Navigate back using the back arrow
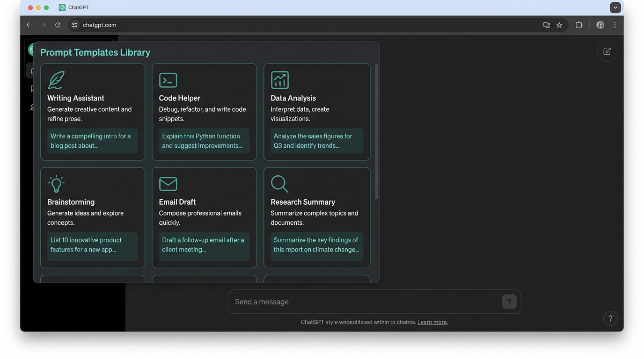Viewport: 644px width, 359px height. tap(29, 25)
